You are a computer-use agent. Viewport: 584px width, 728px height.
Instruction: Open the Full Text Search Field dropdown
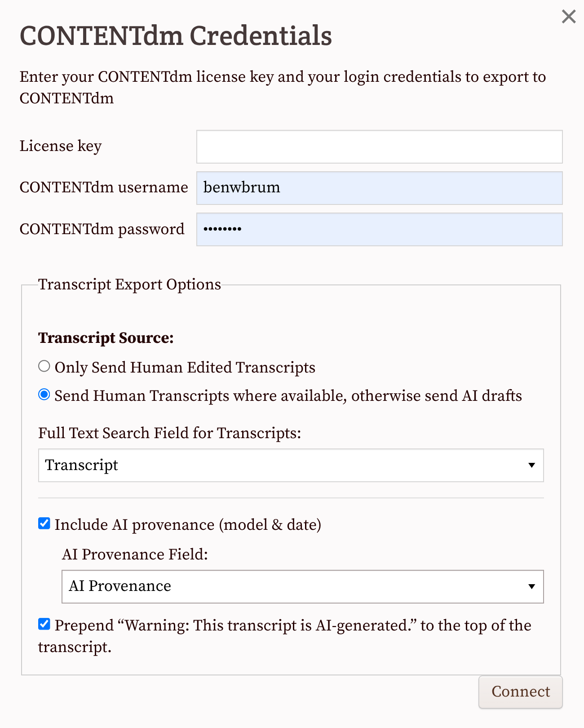tap(291, 465)
